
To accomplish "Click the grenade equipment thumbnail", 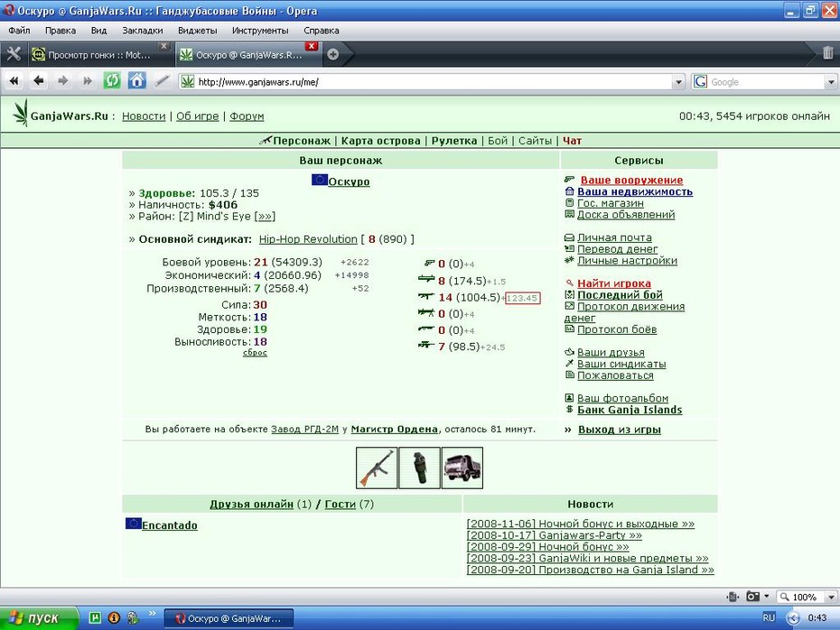I will [419, 468].
